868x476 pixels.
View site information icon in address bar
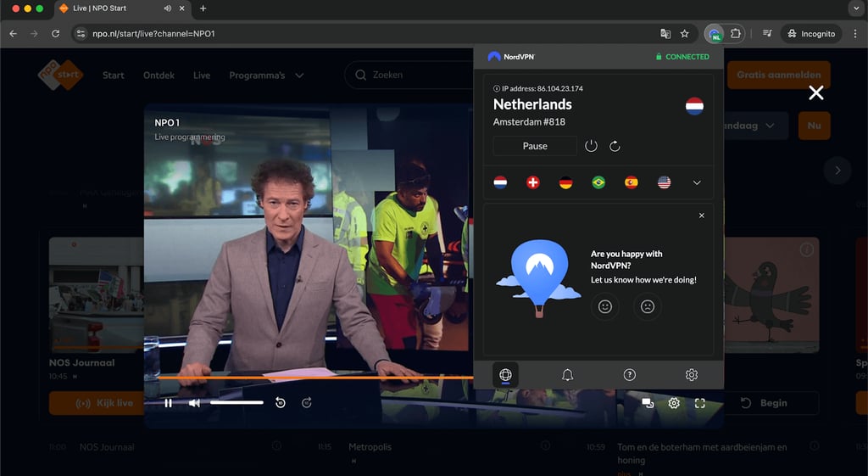81,34
